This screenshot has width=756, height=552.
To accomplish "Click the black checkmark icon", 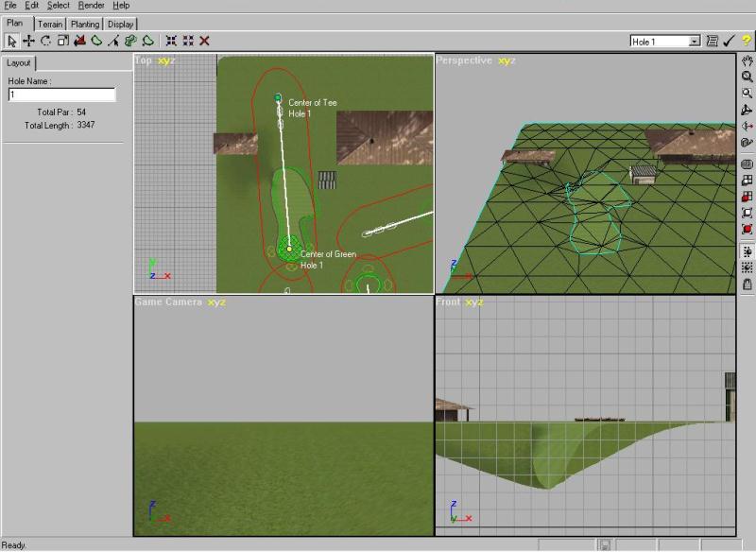I will 729,41.
